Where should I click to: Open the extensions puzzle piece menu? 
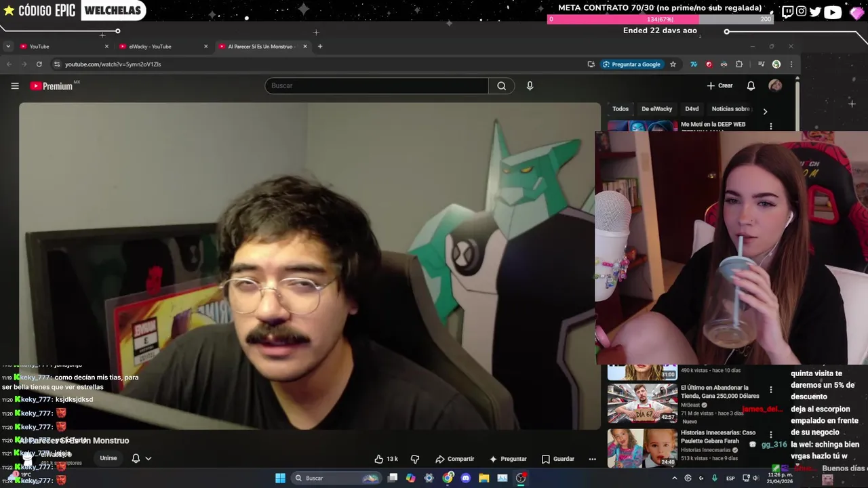point(739,64)
